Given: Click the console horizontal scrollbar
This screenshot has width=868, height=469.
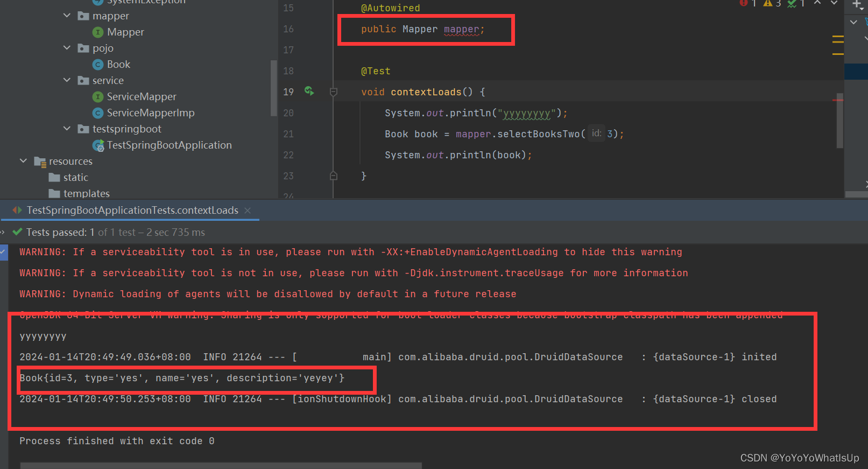Looking at the screenshot, I should tap(221, 465).
